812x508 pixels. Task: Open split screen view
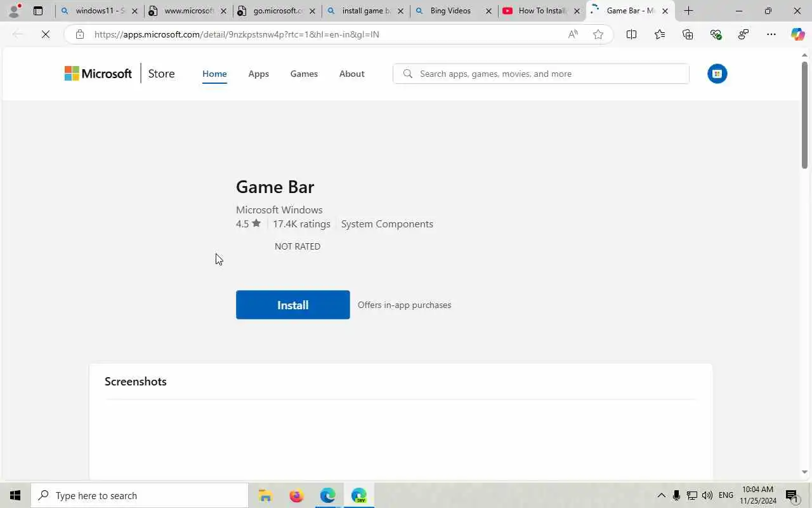tap(631, 34)
